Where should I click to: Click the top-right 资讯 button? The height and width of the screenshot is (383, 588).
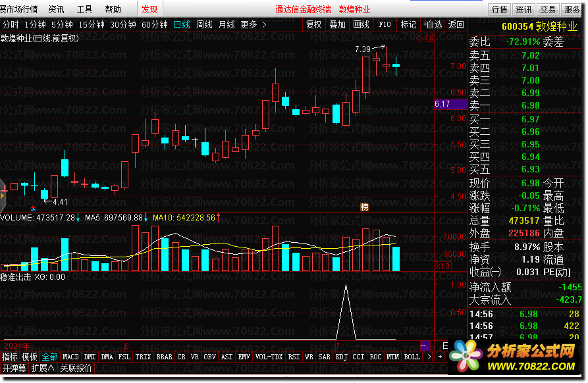523,10
